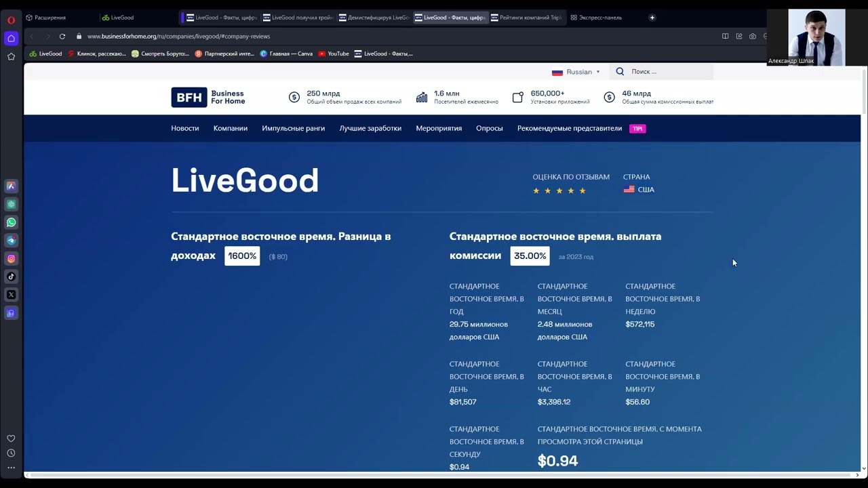Open Импульсные ранги menu item
This screenshot has height=488, width=868.
[x=294, y=128]
